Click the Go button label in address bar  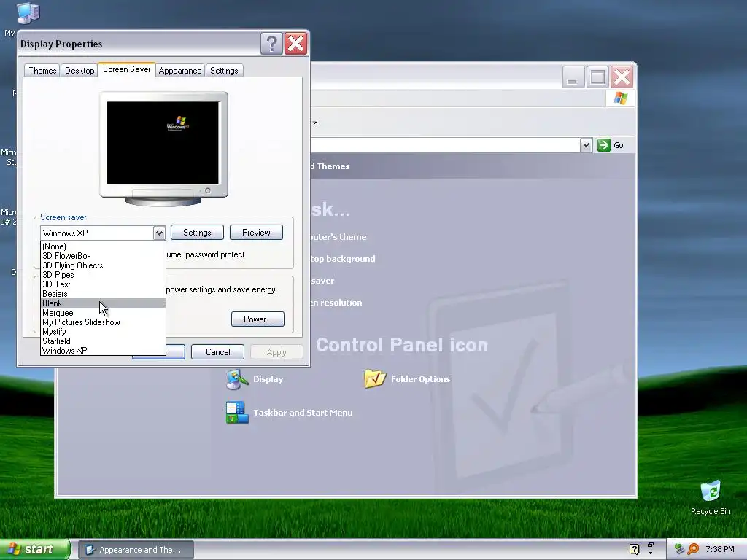[619, 145]
